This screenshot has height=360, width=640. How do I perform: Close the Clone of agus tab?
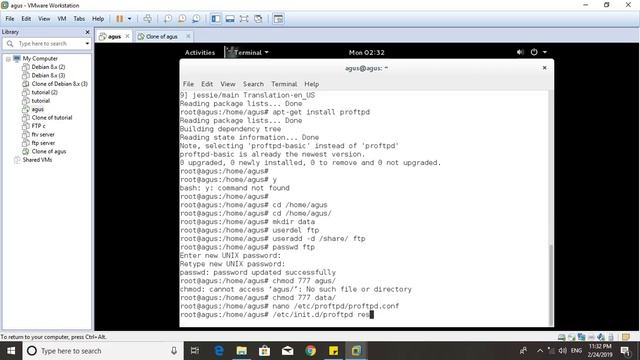pyautogui.click(x=188, y=36)
